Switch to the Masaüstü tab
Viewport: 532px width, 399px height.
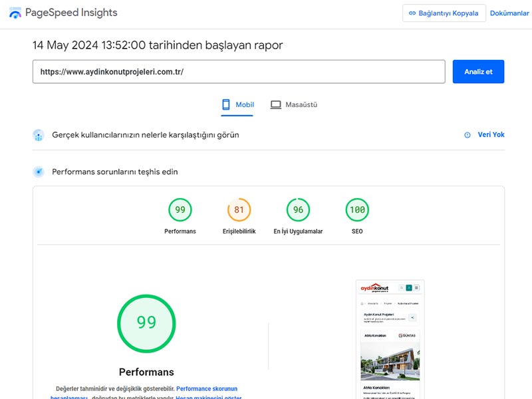(x=294, y=105)
